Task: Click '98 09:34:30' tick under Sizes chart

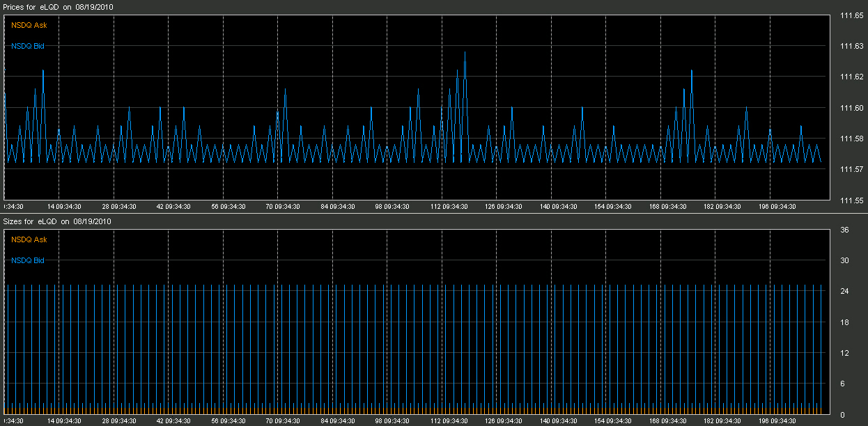Action: [x=392, y=421]
